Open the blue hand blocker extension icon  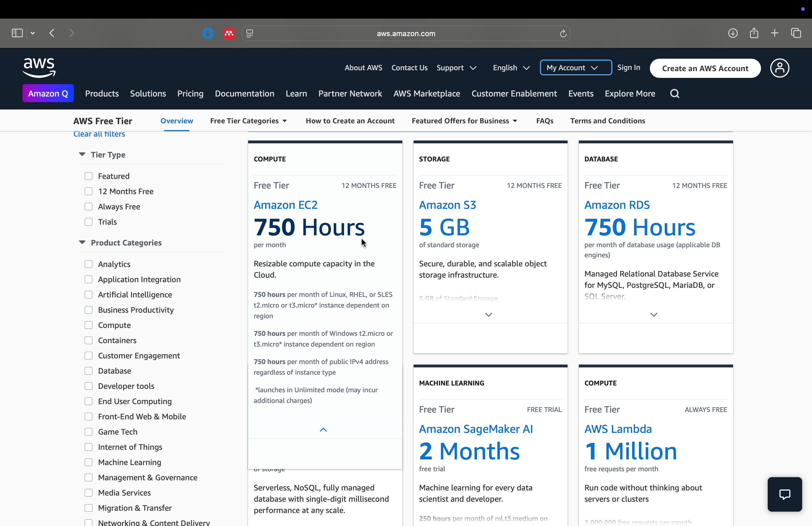point(208,33)
